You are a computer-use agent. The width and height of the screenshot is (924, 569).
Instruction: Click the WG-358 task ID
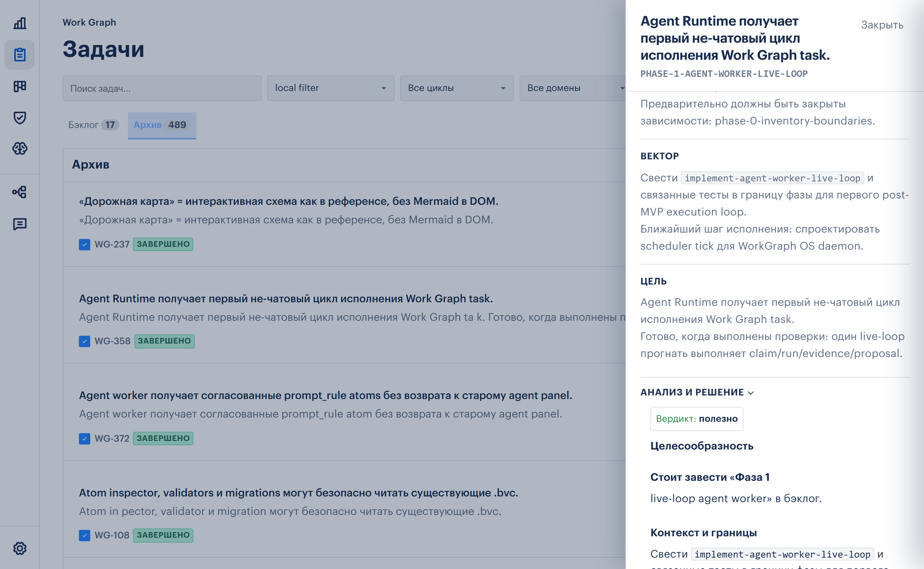point(112,341)
